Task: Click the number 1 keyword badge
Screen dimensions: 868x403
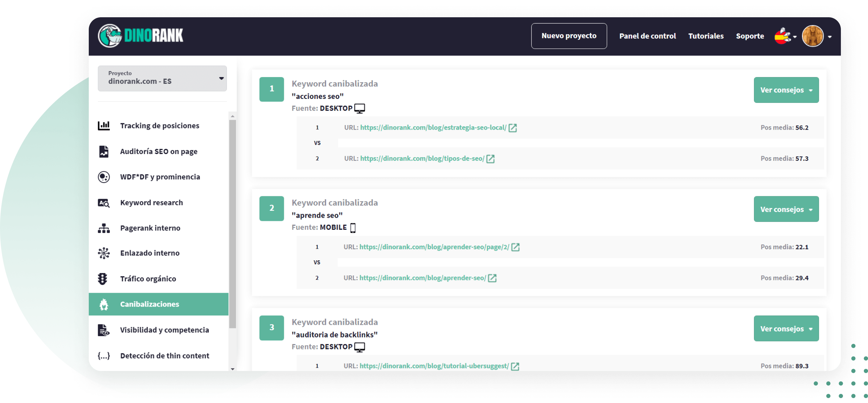Action: (x=272, y=89)
